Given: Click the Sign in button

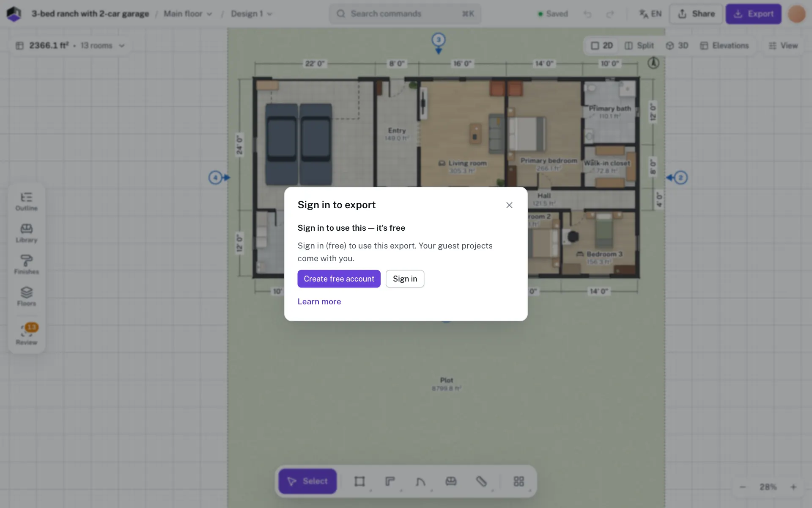Looking at the screenshot, I should [x=405, y=279].
